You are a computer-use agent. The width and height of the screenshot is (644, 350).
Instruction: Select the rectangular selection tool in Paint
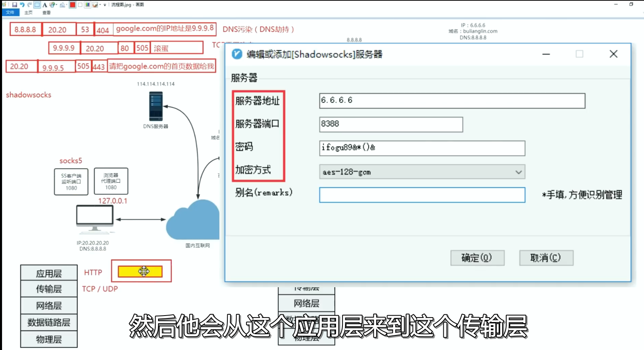(x=37, y=5)
